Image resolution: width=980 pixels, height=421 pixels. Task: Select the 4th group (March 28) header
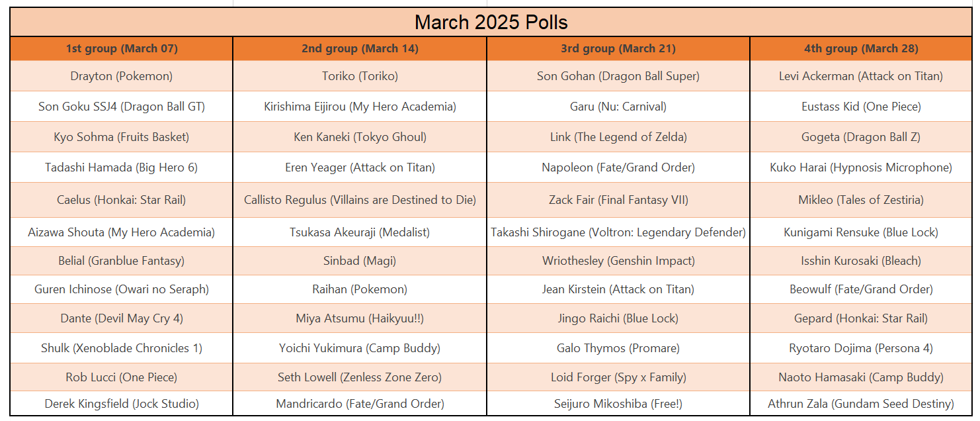[x=861, y=48]
